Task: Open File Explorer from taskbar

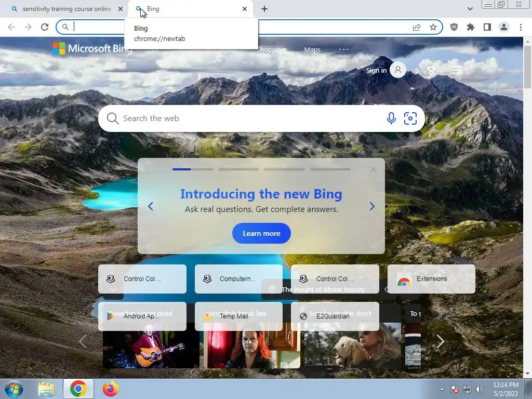Action: point(46,389)
